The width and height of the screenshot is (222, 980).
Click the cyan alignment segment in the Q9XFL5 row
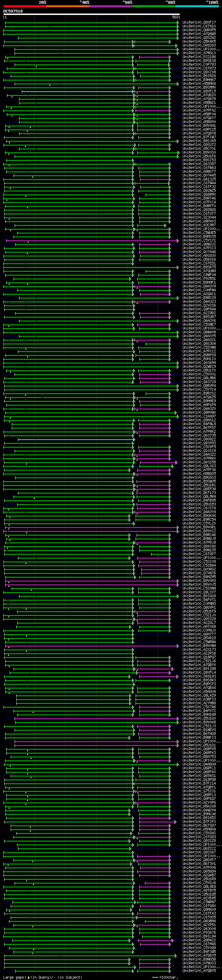[77, 92]
